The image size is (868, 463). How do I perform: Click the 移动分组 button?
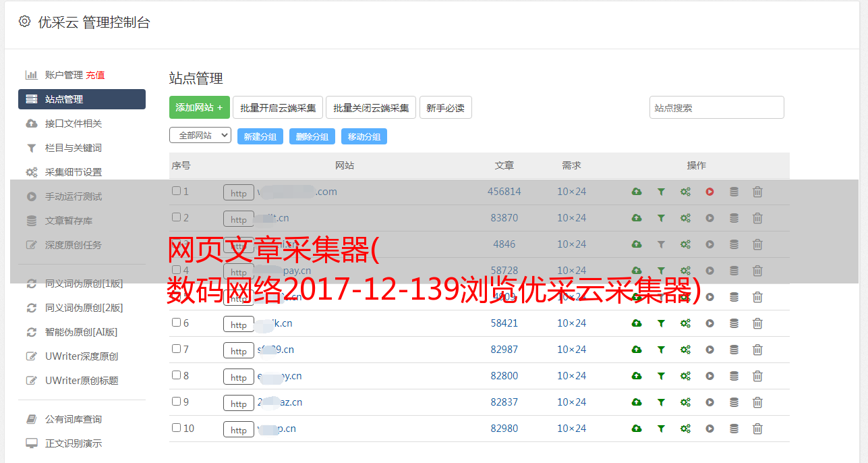[364, 136]
